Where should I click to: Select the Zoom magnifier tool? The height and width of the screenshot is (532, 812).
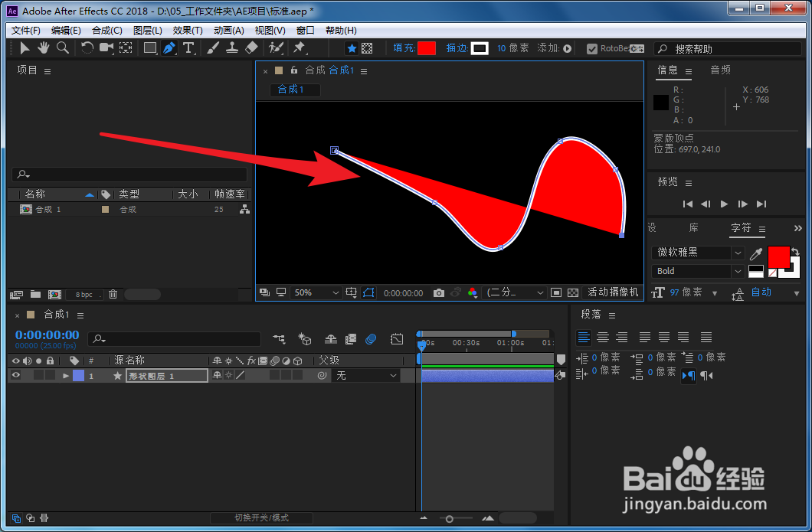tap(63, 48)
